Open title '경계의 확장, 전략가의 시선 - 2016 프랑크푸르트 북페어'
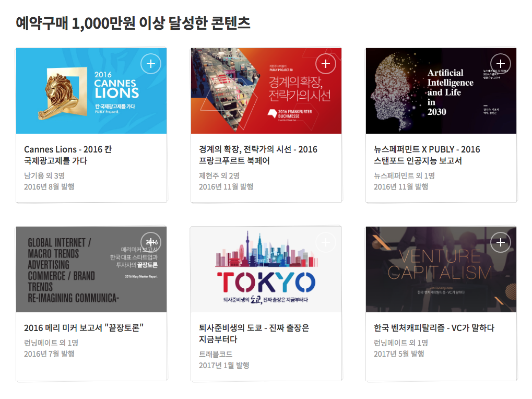 (258, 155)
